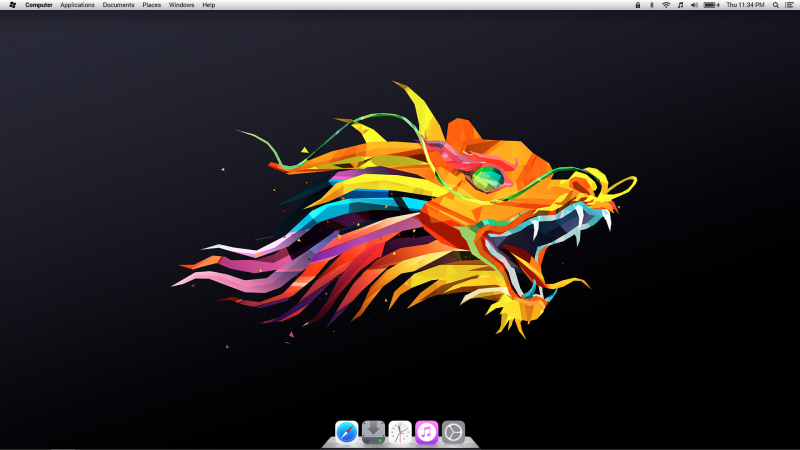Click the Thu 11:34 PM clock
Image resolution: width=800 pixels, height=450 pixels.
745,5
